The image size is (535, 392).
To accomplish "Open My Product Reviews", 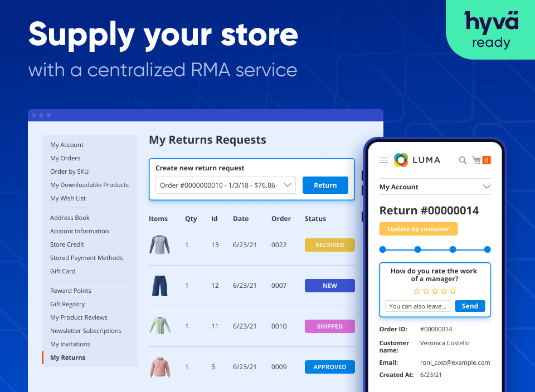I will (x=79, y=317).
